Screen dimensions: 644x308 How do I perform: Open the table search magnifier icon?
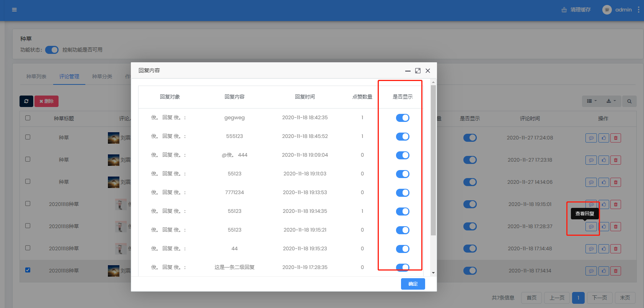(x=629, y=101)
